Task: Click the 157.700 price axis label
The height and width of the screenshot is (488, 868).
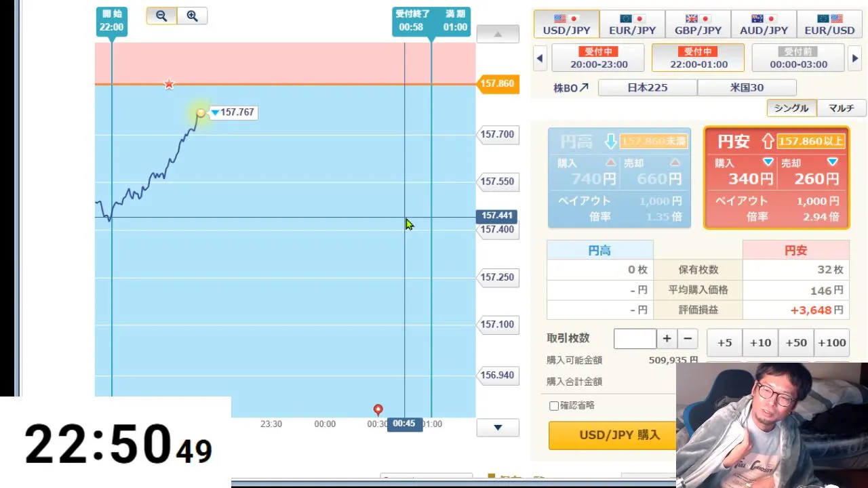Action: pyautogui.click(x=498, y=134)
